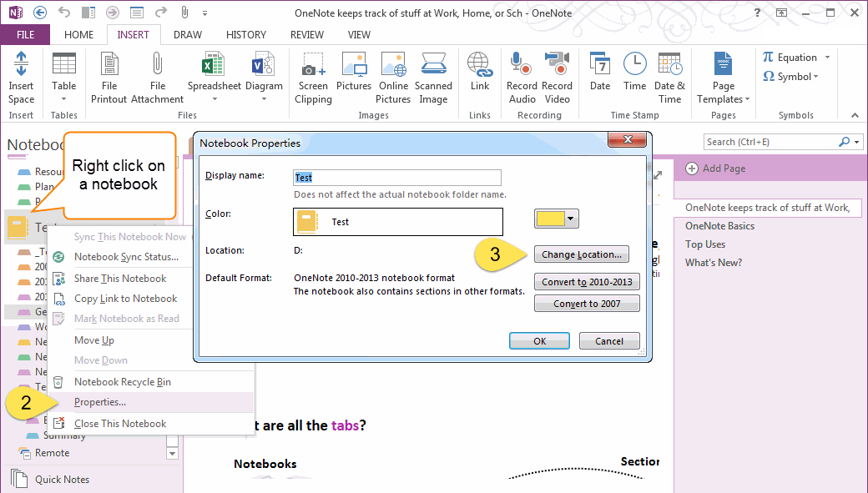Cancel the Notebook Properties dialog

tap(609, 341)
